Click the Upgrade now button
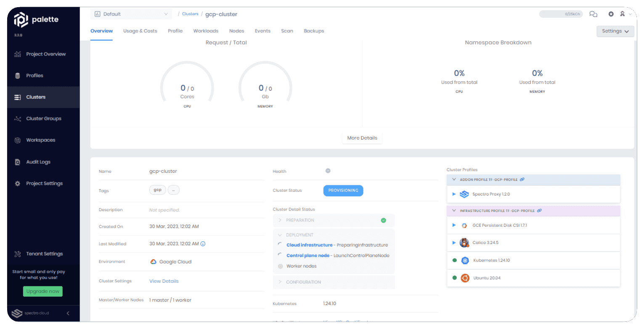Screen dimensions: 644x329 coord(42,292)
